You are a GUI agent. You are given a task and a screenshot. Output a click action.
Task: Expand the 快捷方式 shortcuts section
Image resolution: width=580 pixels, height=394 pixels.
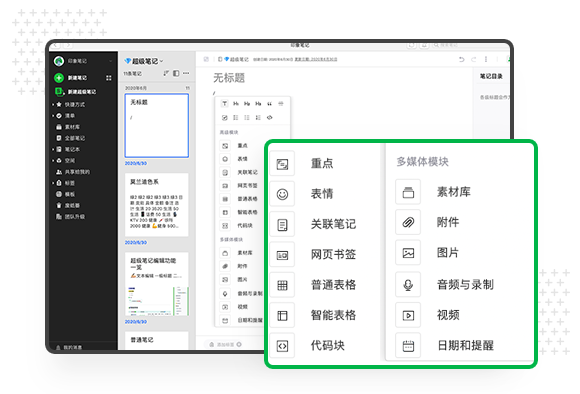(54, 105)
